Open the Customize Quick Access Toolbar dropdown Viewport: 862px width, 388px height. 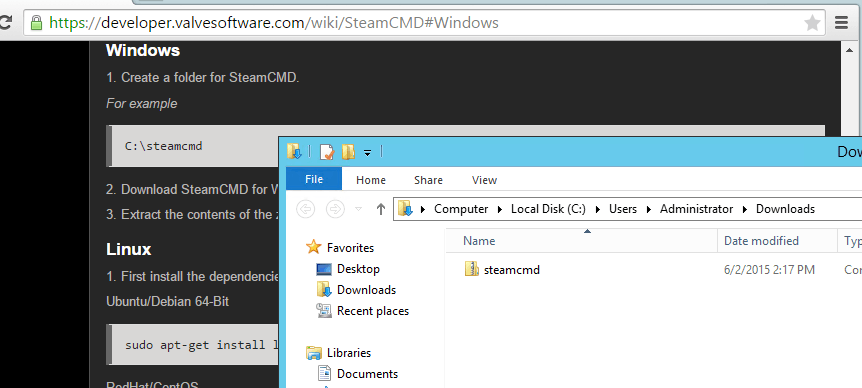367,153
